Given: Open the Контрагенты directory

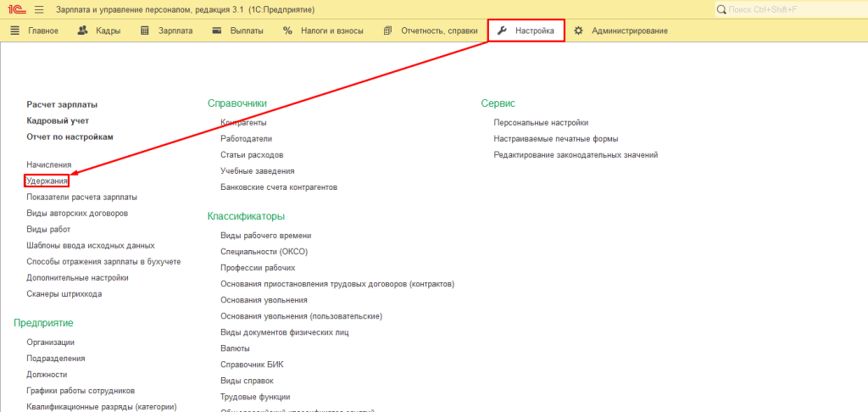Looking at the screenshot, I should pos(243,123).
